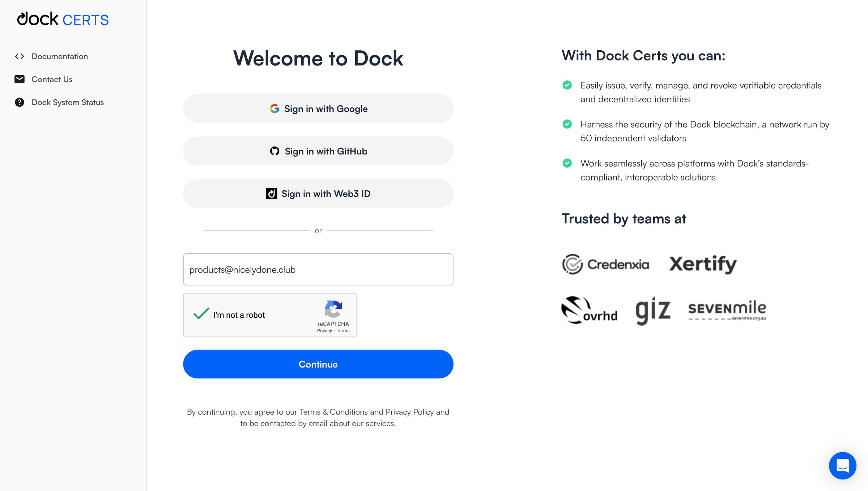The image size is (868, 491).
Task: Click the Dock System Status question mark icon
Action: (20, 102)
